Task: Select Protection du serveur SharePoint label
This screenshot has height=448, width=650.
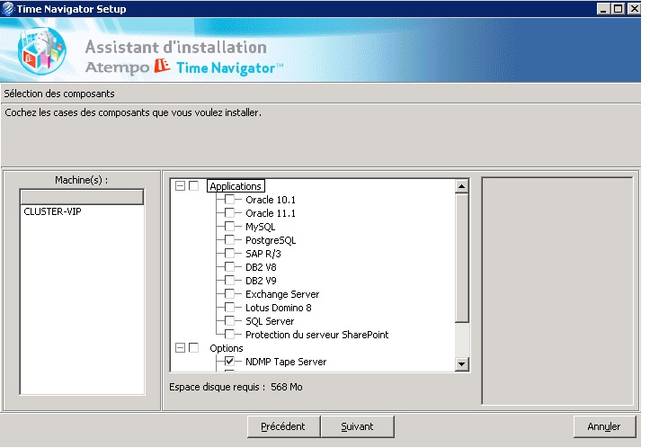Action: [x=317, y=335]
